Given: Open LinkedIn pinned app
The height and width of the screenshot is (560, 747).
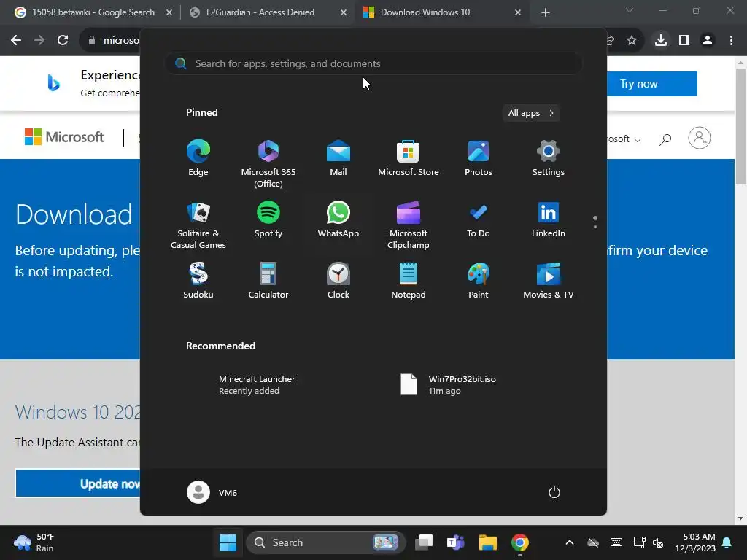Looking at the screenshot, I should click(x=549, y=219).
